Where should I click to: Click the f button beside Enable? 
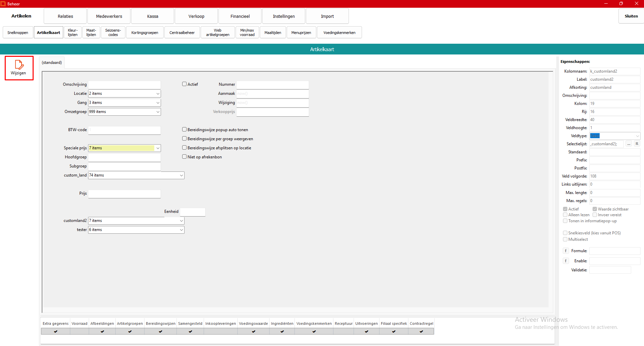(x=566, y=261)
